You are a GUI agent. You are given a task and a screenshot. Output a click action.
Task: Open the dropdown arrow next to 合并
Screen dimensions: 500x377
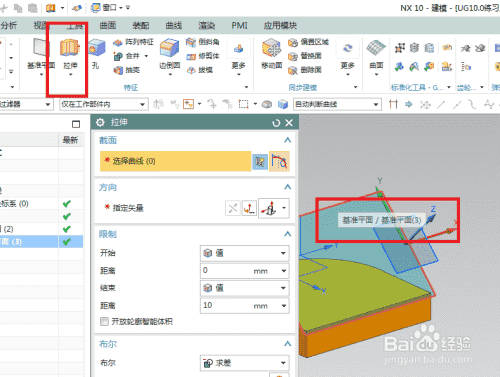(x=146, y=56)
